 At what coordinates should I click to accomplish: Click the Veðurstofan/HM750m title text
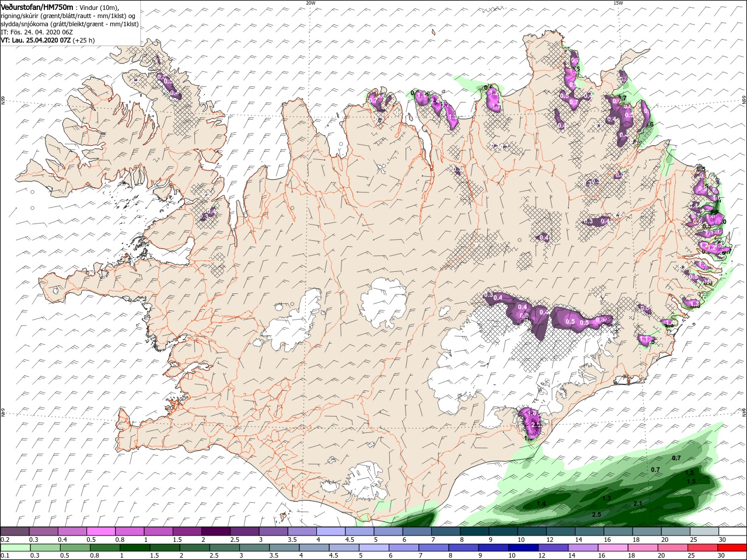coord(36,7)
